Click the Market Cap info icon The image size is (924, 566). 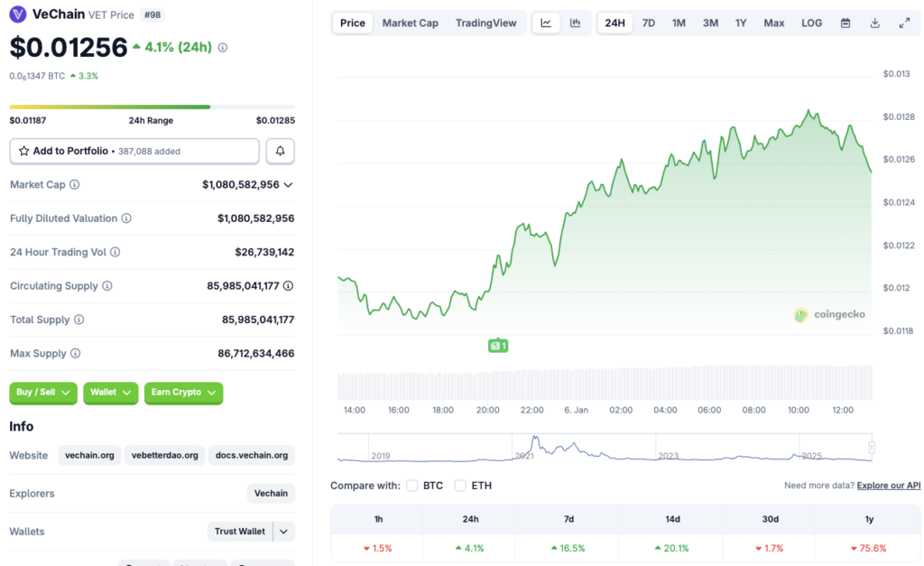pos(75,184)
